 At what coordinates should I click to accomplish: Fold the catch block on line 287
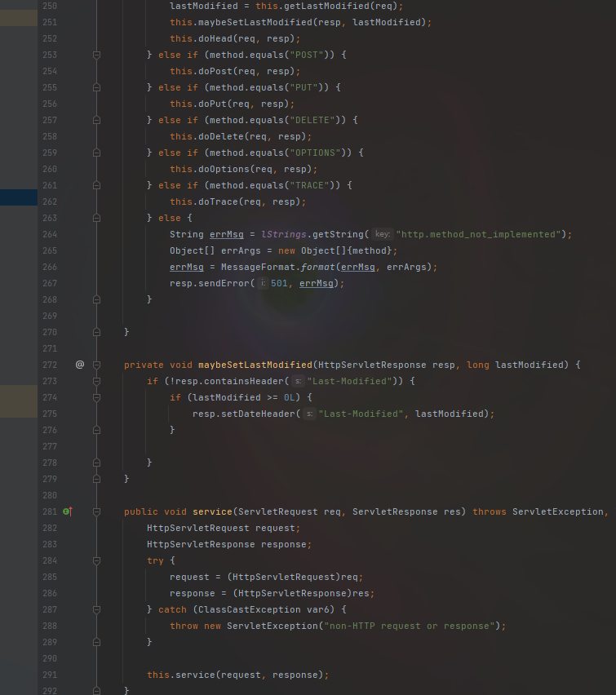coord(96,610)
